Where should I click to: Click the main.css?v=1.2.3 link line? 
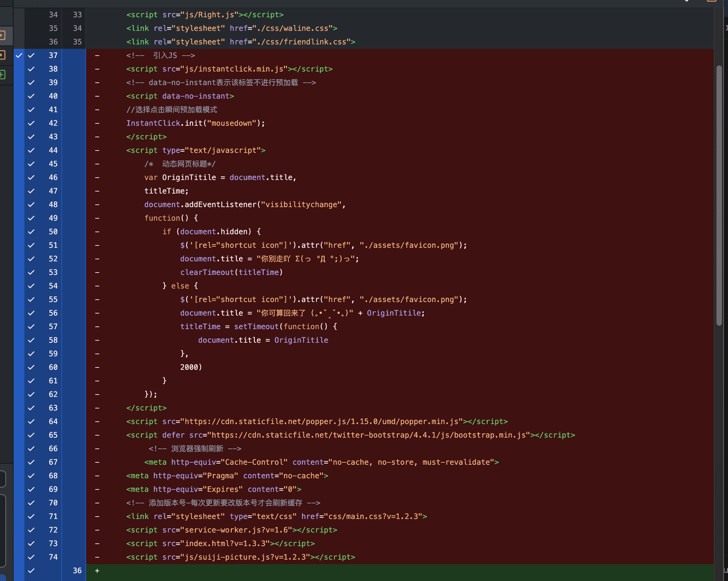(x=277, y=516)
